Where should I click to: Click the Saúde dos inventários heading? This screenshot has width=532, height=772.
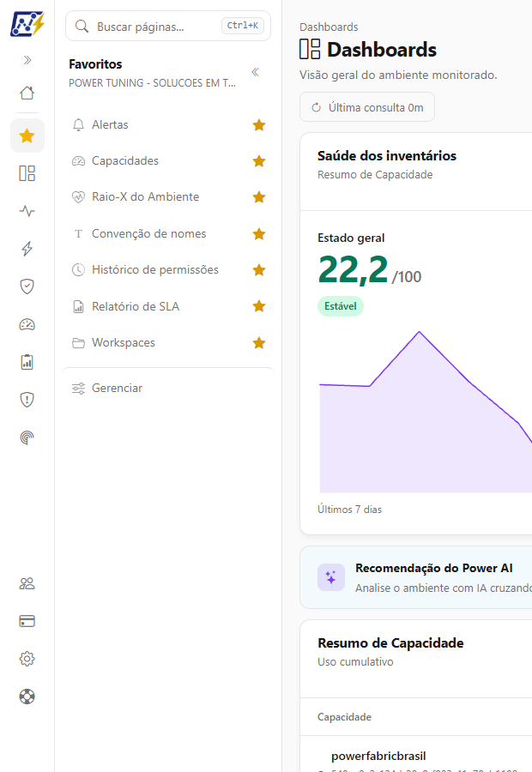click(x=387, y=155)
